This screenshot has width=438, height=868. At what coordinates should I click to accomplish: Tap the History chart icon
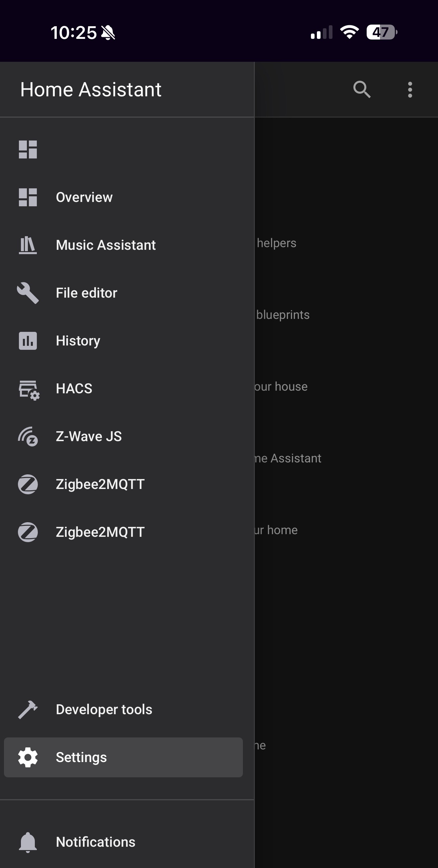28,341
